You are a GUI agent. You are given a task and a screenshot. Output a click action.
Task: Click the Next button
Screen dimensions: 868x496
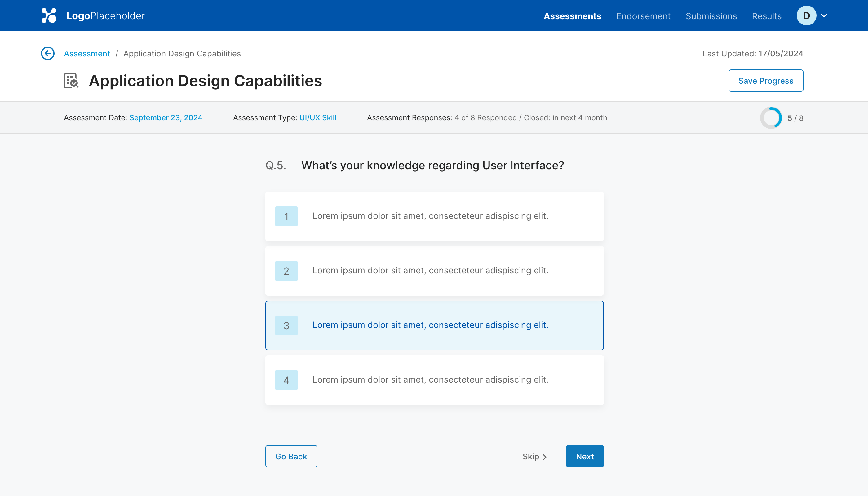click(585, 456)
